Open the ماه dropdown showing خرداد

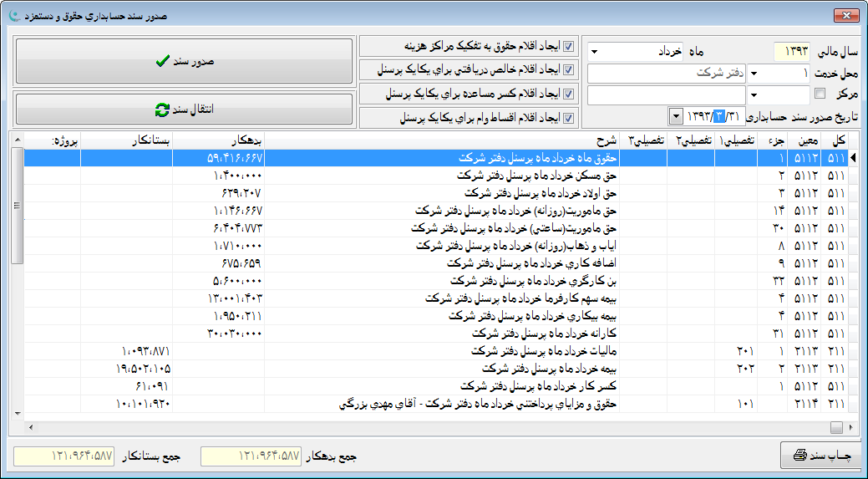pos(594,52)
